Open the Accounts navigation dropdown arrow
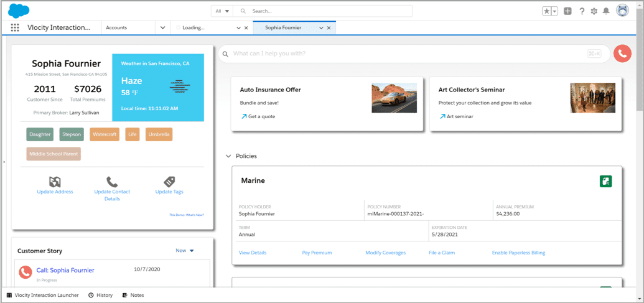Image resolution: width=644 pixels, height=303 pixels. point(162,27)
